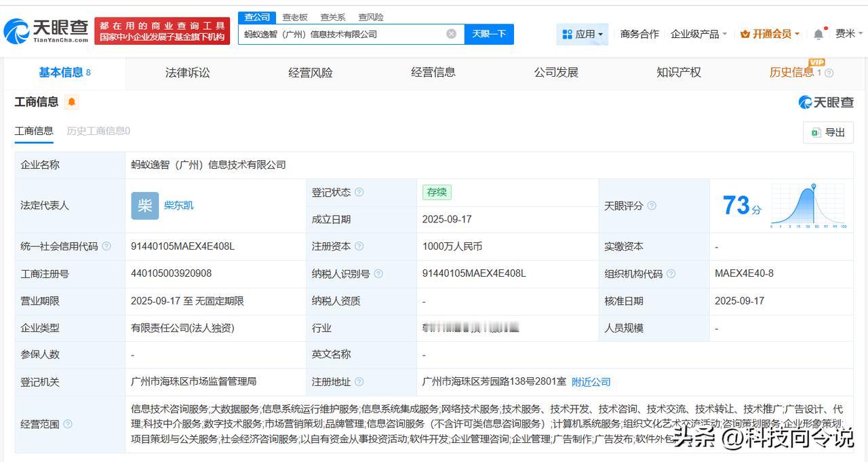Click help icon next to 注册资本
868x462 pixels.
point(359,246)
